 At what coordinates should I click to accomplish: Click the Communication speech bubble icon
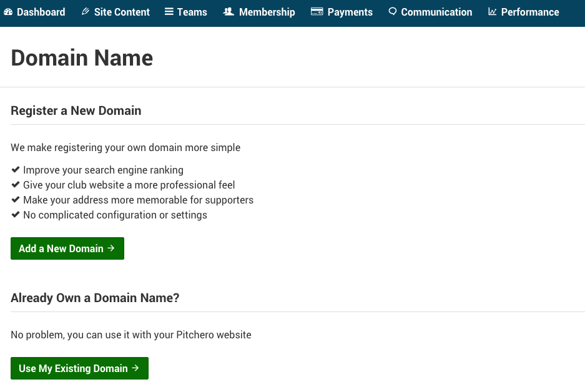coord(393,12)
